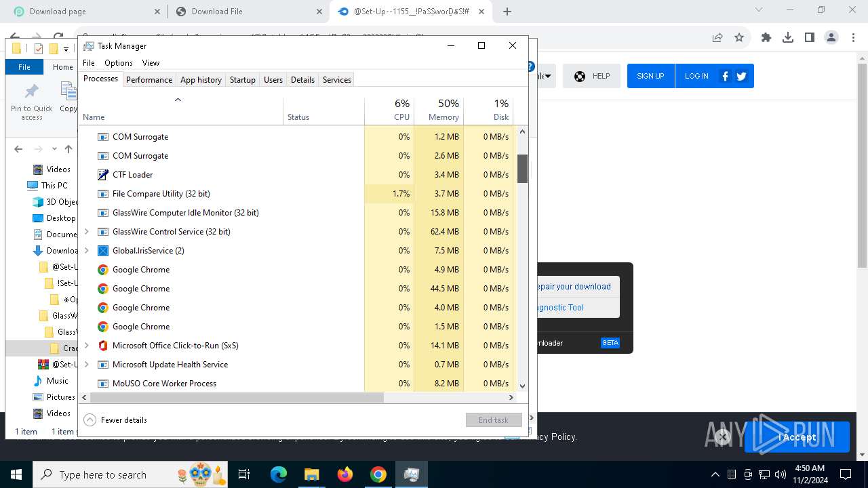Screen dimensions: 868x488
Task: Share this page icon in address bar
Action: pyautogui.click(x=717, y=38)
